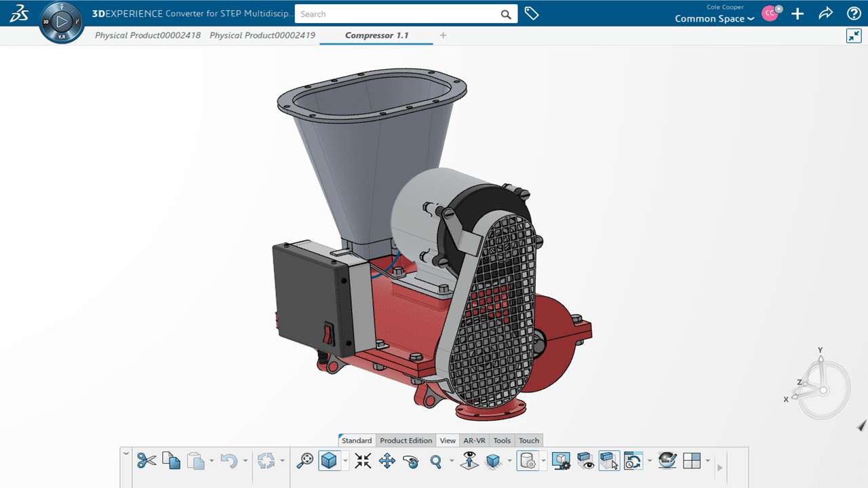Open the Physical Product00002419 tab
The width and height of the screenshot is (868, 488).
tap(262, 35)
